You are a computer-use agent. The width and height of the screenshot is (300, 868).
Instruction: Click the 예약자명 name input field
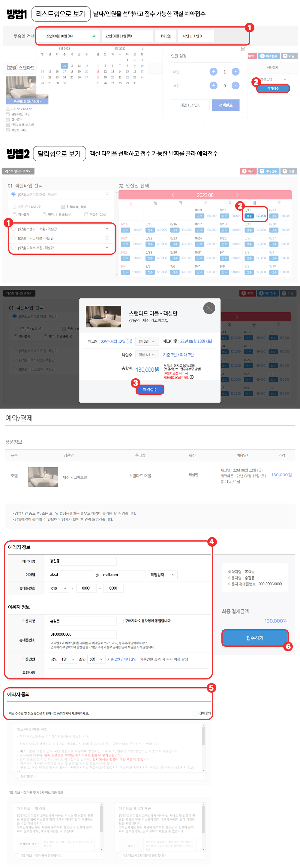coord(82,561)
